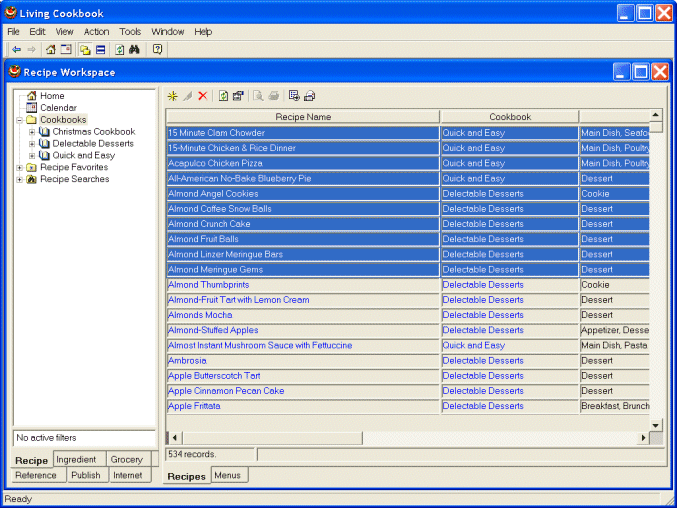Click Apple Cinnamon Pecan Cake recipe link
The height and width of the screenshot is (508, 677).
pyautogui.click(x=226, y=391)
